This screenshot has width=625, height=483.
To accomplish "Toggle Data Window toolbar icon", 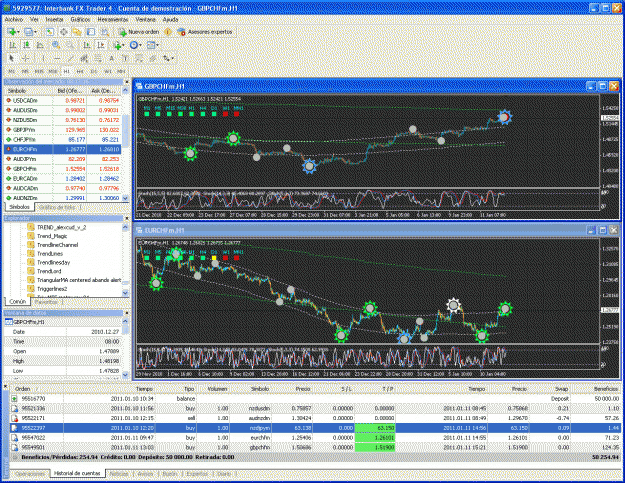I will click(x=63, y=32).
